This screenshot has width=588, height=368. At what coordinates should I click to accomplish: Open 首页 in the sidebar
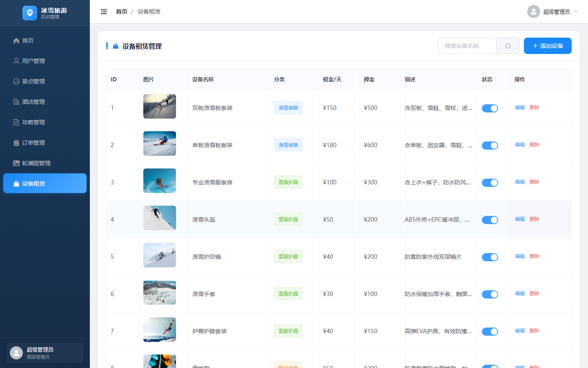(x=45, y=40)
